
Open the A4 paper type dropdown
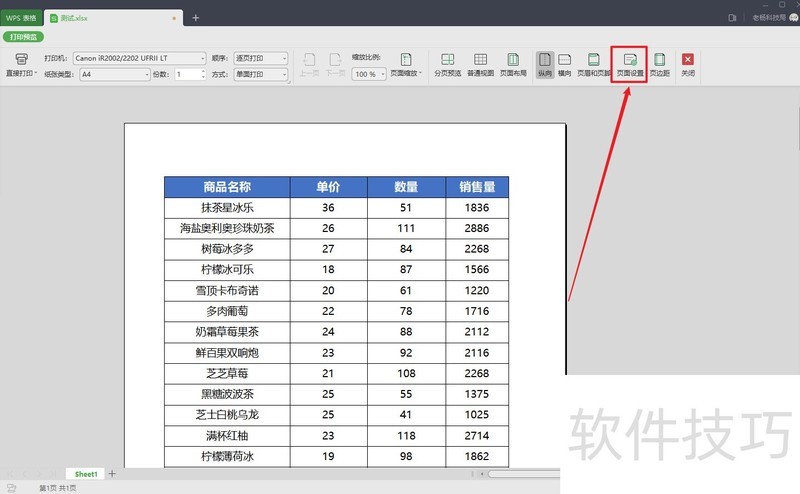pyautogui.click(x=146, y=74)
